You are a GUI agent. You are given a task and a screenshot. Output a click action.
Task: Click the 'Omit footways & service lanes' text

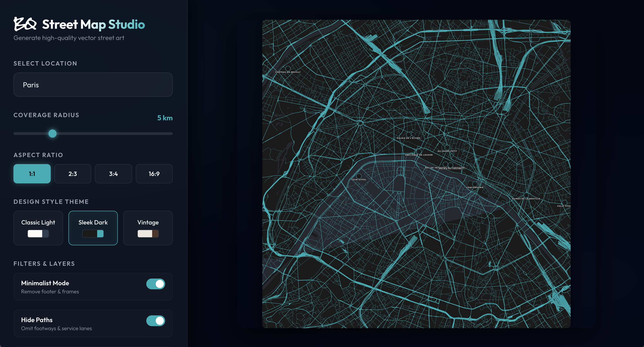(57, 329)
